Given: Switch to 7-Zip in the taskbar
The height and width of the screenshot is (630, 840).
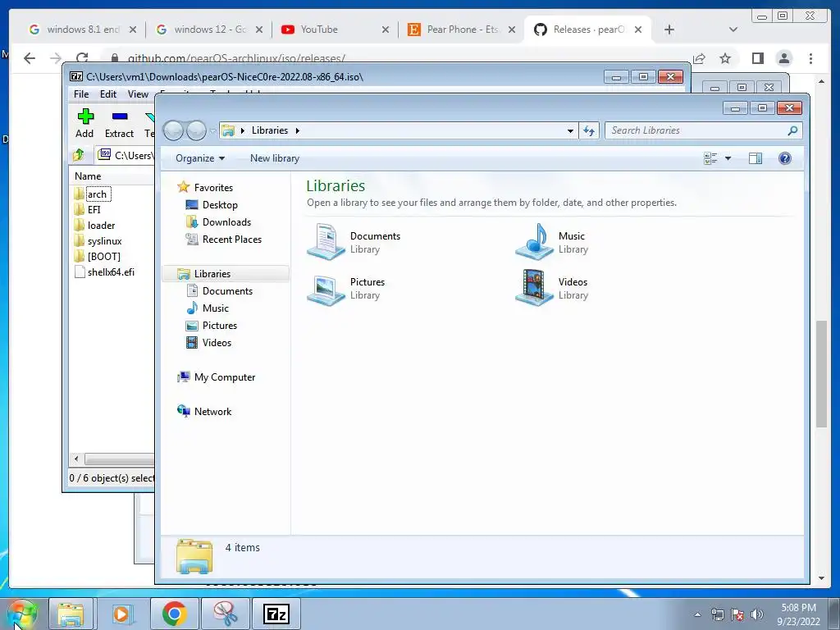Looking at the screenshot, I should [x=276, y=614].
